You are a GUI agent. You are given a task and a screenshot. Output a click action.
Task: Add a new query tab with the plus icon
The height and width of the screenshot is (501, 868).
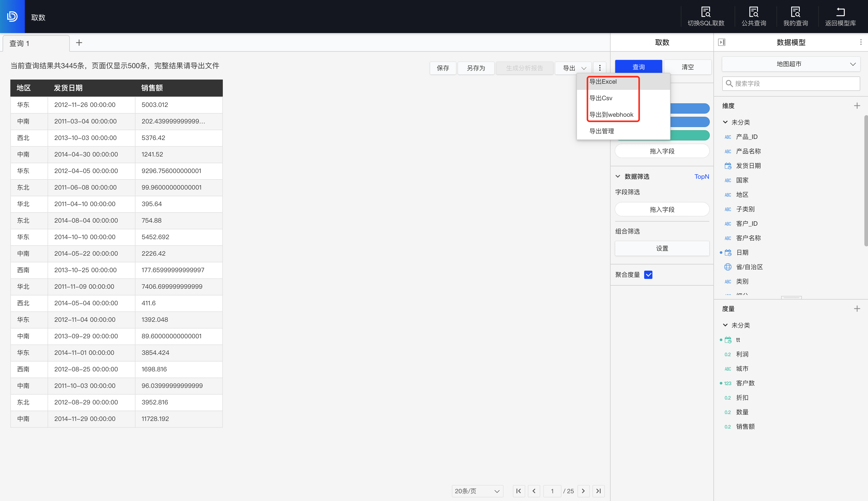[79, 43]
